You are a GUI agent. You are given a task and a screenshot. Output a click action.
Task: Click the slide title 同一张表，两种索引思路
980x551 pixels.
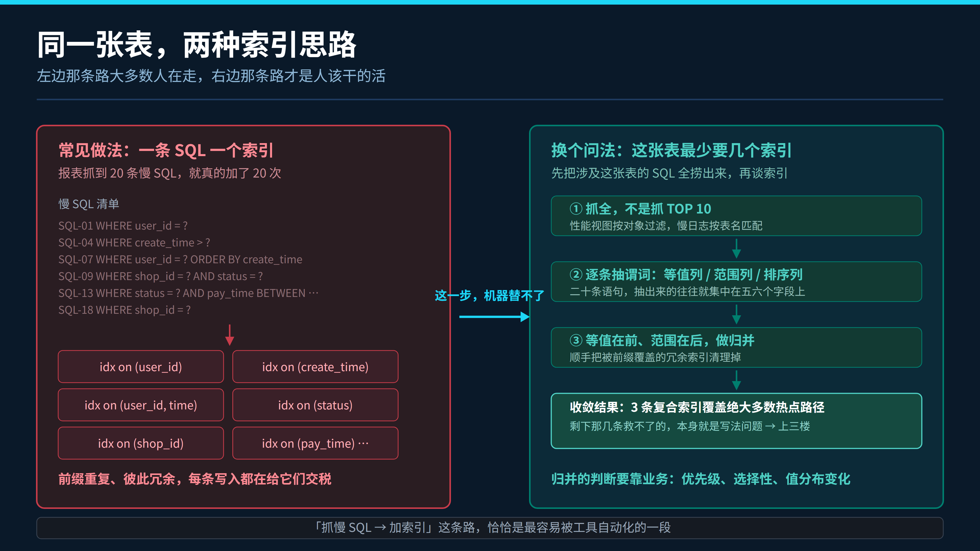click(x=197, y=45)
